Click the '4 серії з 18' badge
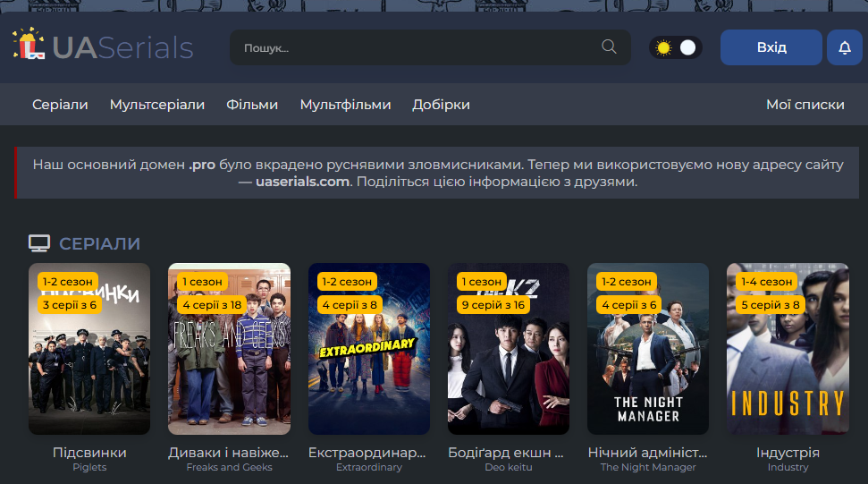 tap(212, 305)
